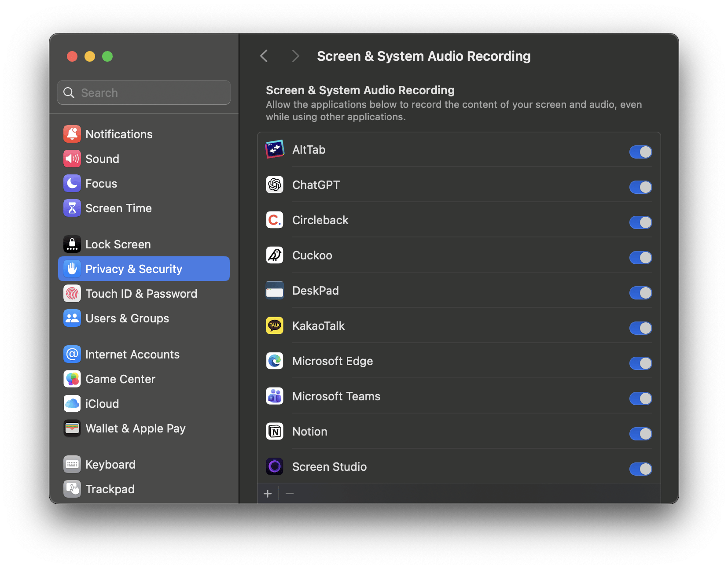Viewport: 728px width, 569px height.
Task: Click the Microsoft Teams app icon
Action: [x=275, y=396]
